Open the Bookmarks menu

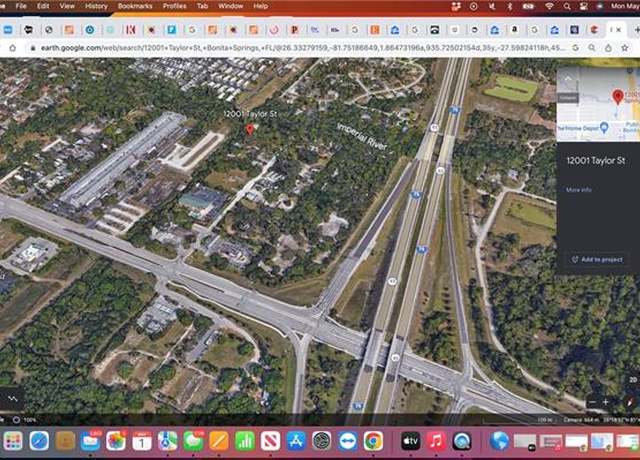click(x=135, y=6)
